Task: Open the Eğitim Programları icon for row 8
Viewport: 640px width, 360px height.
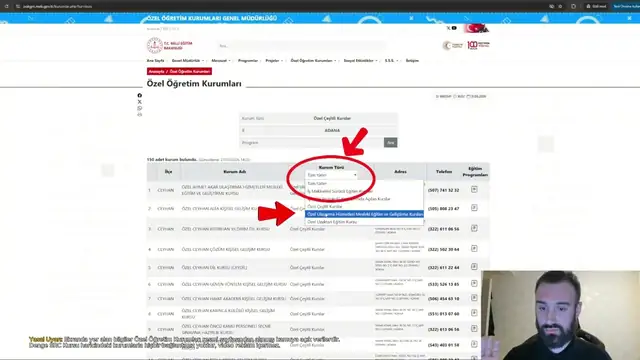Action: (474, 313)
